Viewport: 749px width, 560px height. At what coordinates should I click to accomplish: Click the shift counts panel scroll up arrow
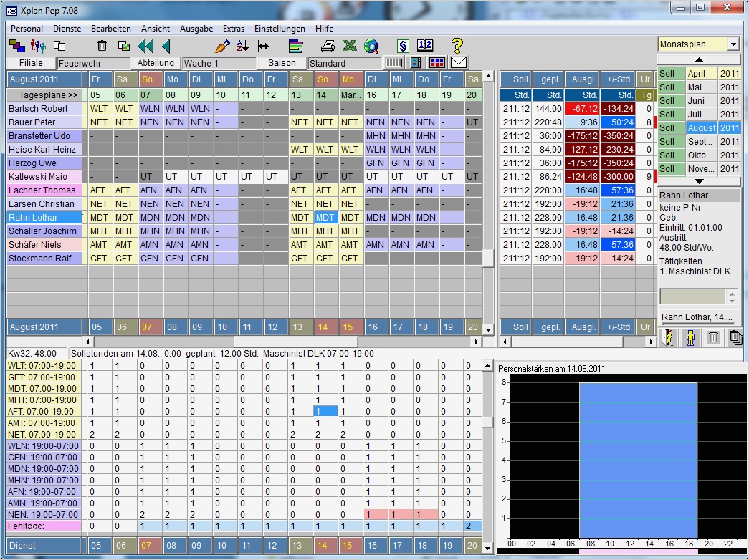[x=487, y=366]
